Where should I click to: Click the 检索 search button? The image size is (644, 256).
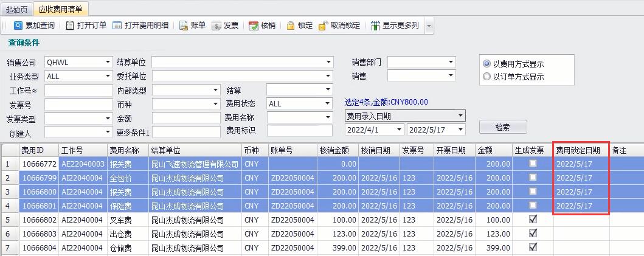502,127
